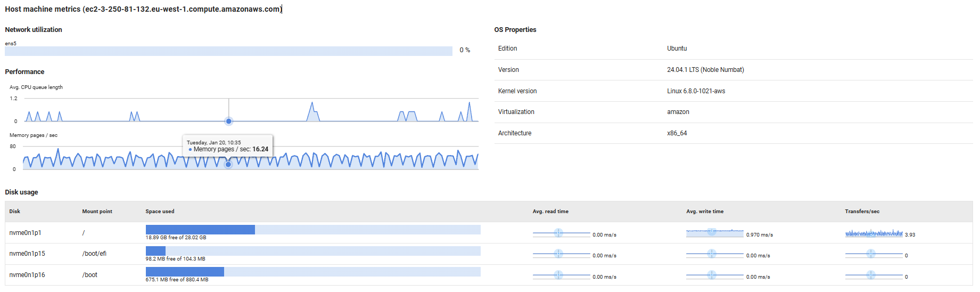Click the ens5 network utilization bar
The image size is (980, 292).
pos(228,51)
